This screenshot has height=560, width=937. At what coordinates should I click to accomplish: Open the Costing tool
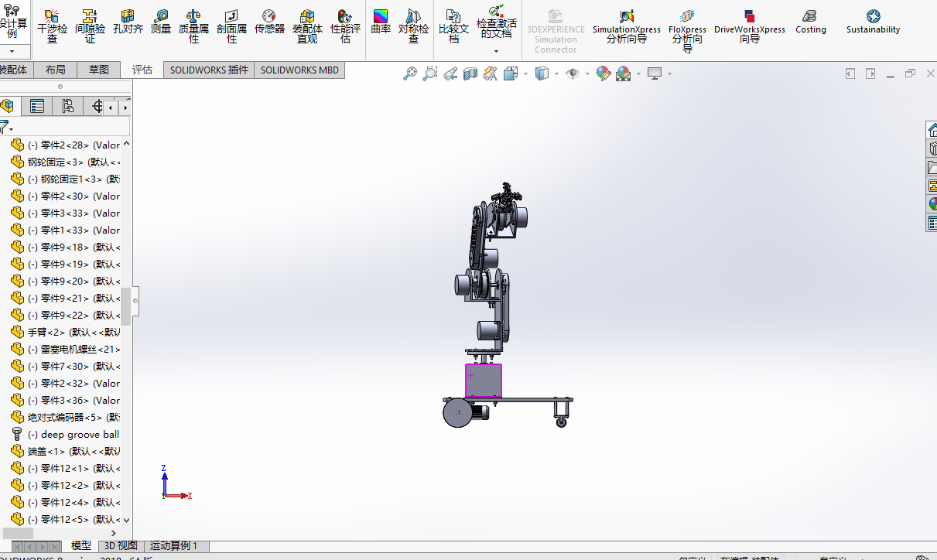[x=810, y=22]
